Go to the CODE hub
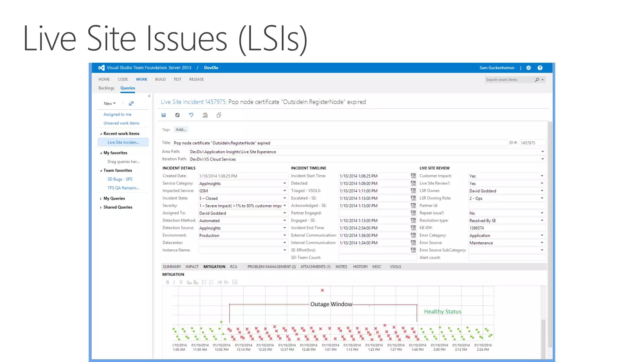The width and height of the screenshot is (644, 362). tap(123, 79)
